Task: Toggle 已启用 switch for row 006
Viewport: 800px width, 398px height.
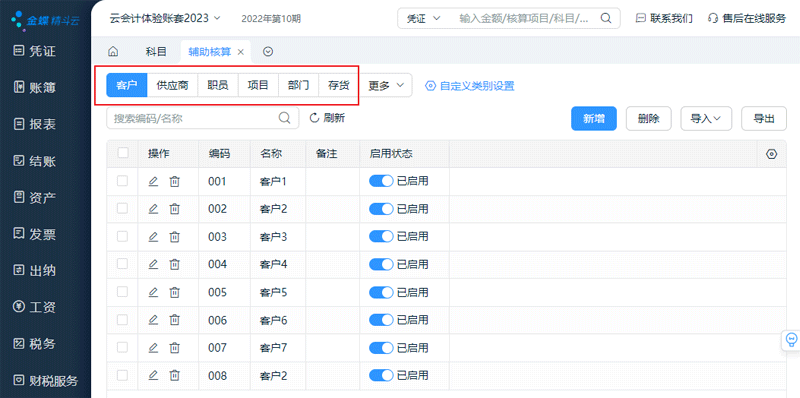Action: coord(381,320)
